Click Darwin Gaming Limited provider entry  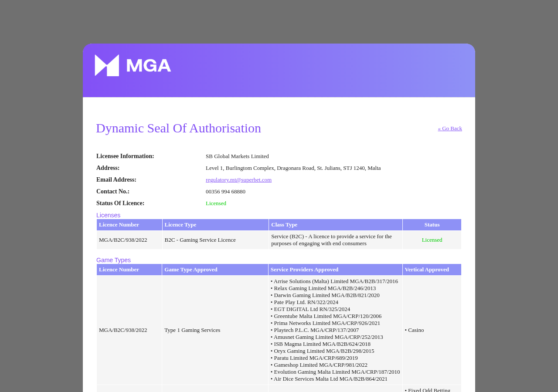pyautogui.click(x=325, y=295)
